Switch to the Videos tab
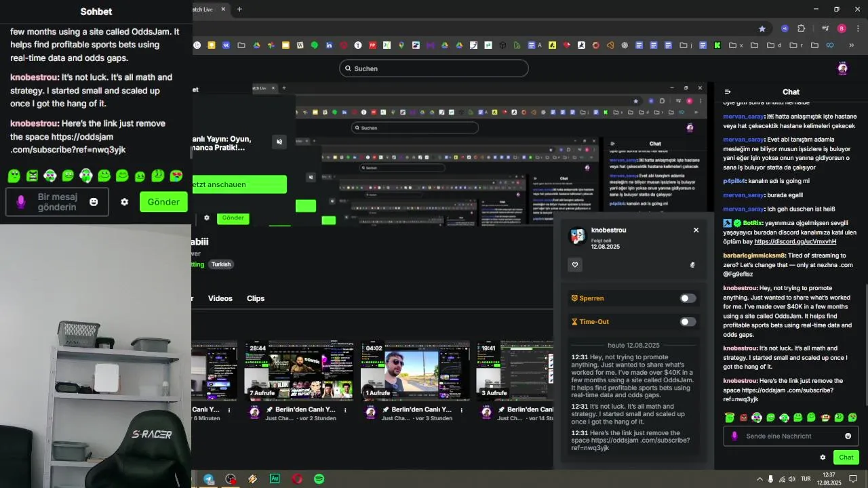Screen dimensions: 868x488 coord(220,298)
